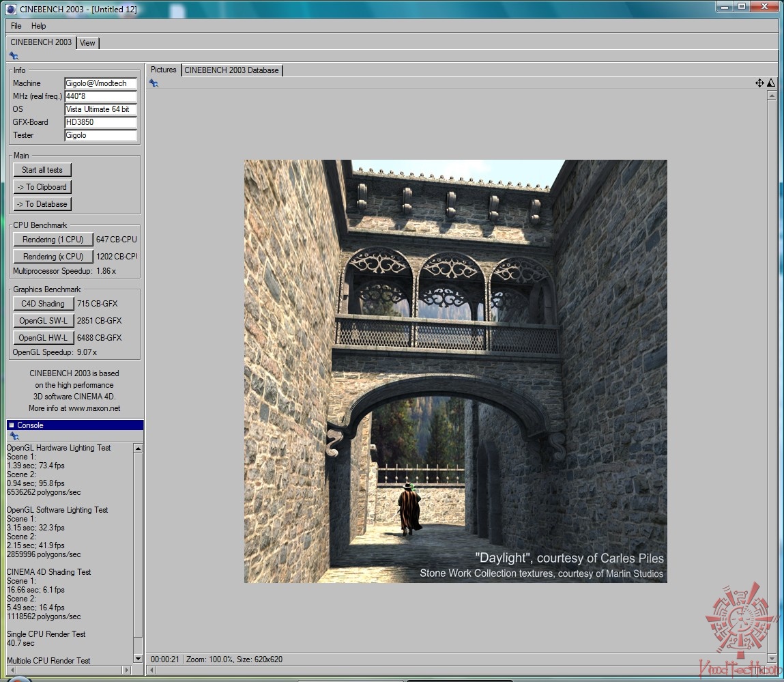This screenshot has height=682, width=784.
Task: Click console horizontal scrollbar left arrow
Action: [x=12, y=670]
